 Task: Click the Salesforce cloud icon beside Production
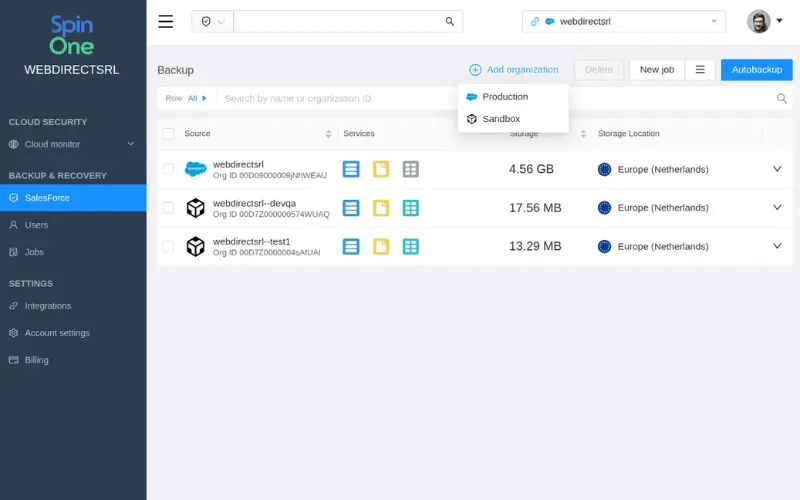[471, 96]
